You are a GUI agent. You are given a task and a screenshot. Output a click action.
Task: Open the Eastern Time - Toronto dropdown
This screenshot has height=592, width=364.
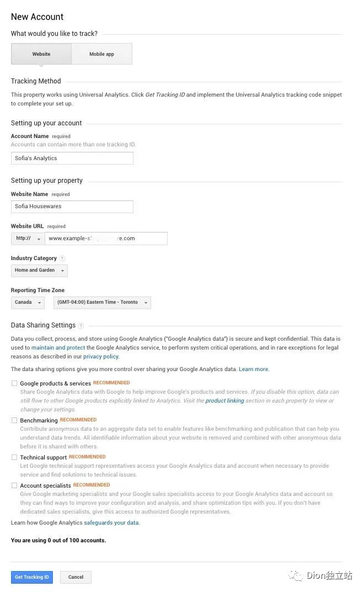tap(102, 303)
